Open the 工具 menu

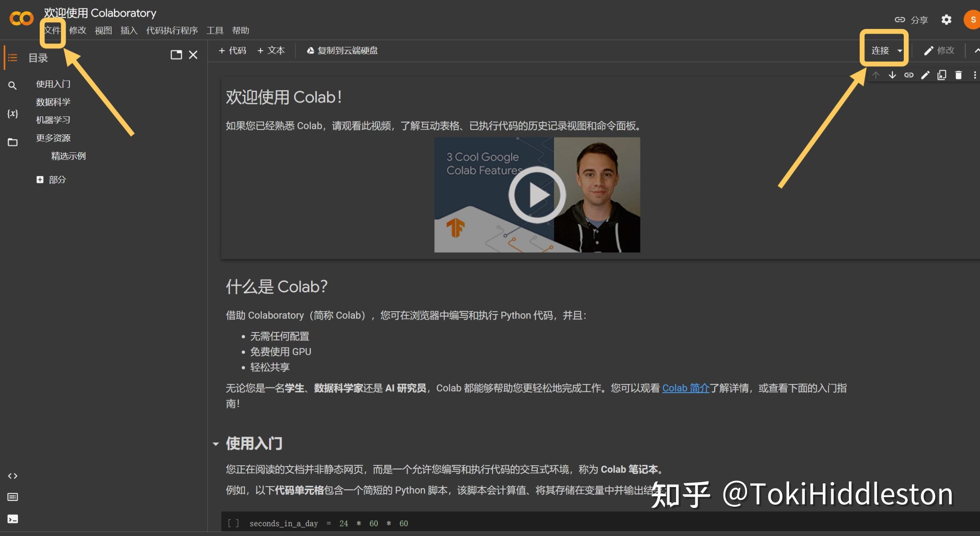point(215,30)
